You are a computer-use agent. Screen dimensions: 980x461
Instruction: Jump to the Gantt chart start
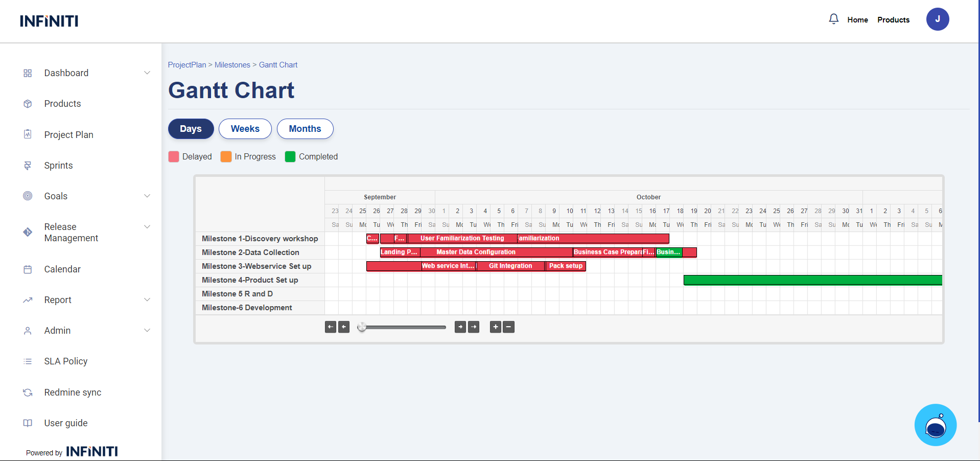click(x=331, y=327)
